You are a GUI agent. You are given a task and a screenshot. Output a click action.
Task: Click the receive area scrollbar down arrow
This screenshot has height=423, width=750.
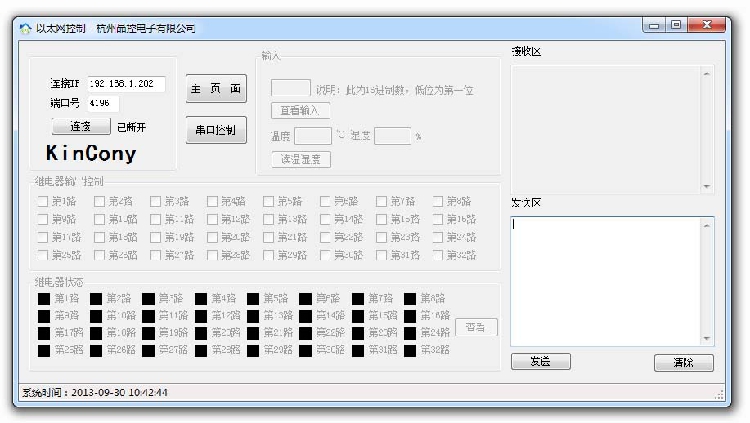(x=706, y=187)
